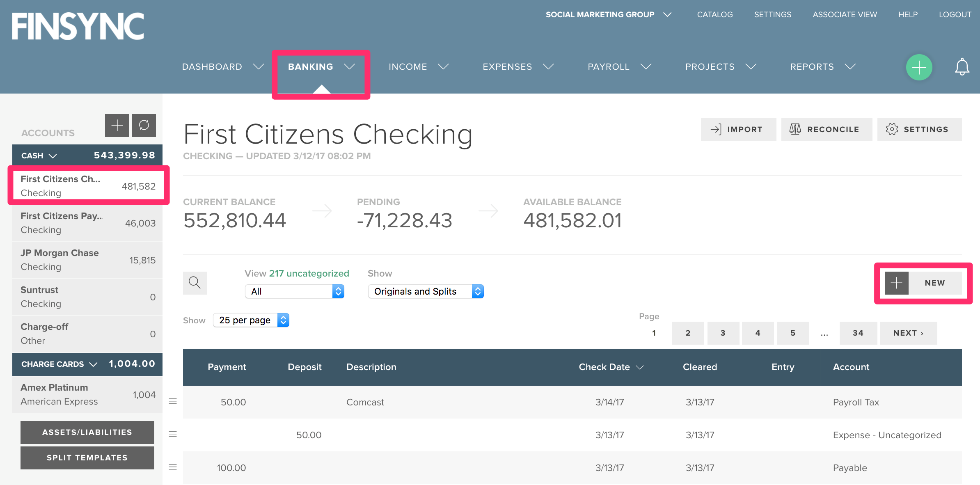Screen dimensions: 980x485
Task: Expand the Social Marketing Group company dropdown
Action: [608, 14]
